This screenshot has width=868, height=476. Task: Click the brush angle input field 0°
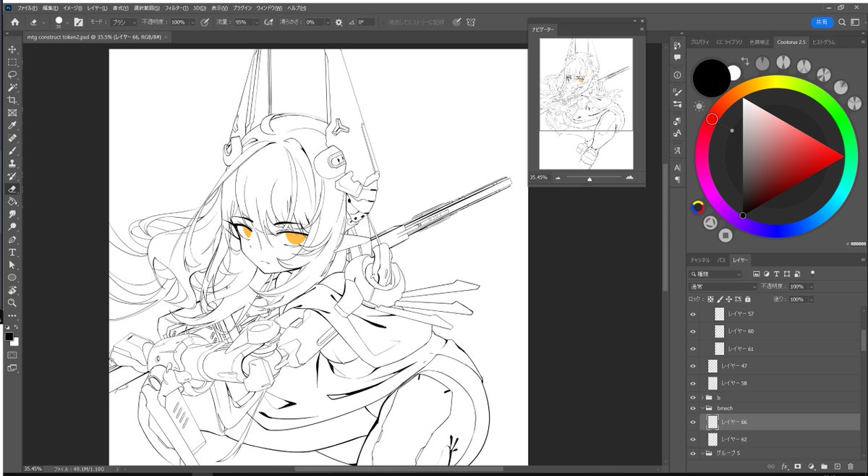(x=365, y=22)
